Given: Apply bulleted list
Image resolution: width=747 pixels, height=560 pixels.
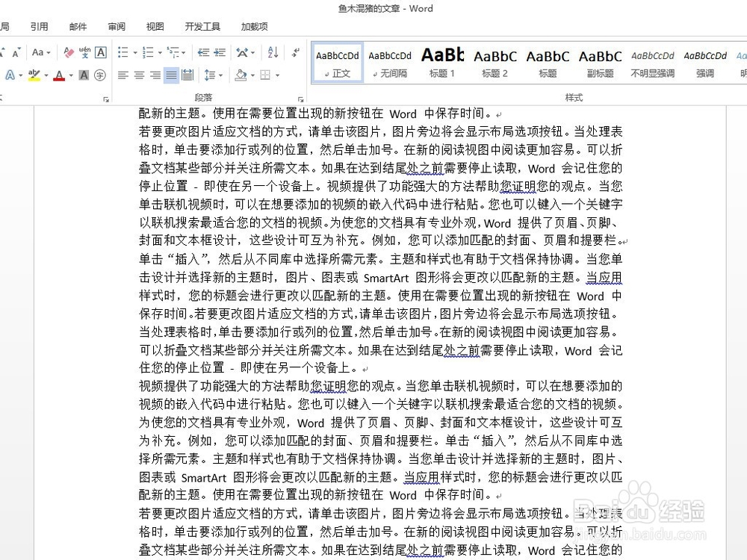Looking at the screenshot, I should pyautogui.click(x=123, y=52).
